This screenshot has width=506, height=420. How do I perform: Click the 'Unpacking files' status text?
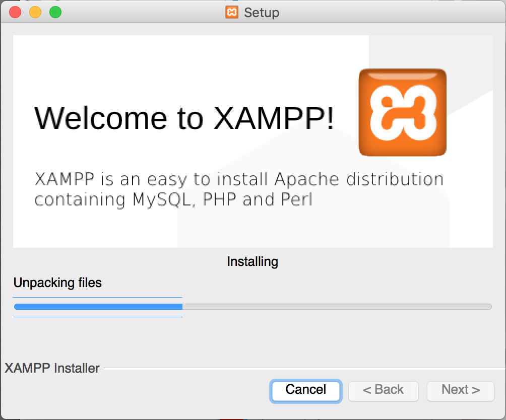coord(57,283)
